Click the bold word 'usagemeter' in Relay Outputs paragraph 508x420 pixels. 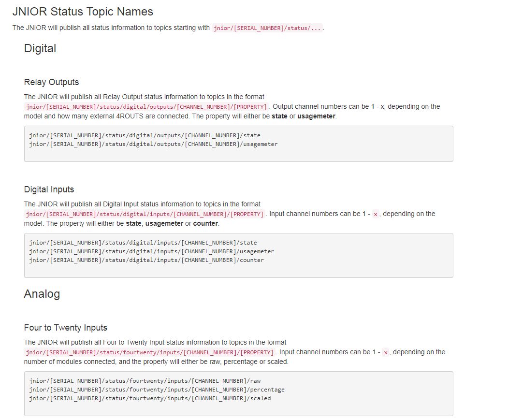pyautogui.click(x=316, y=116)
